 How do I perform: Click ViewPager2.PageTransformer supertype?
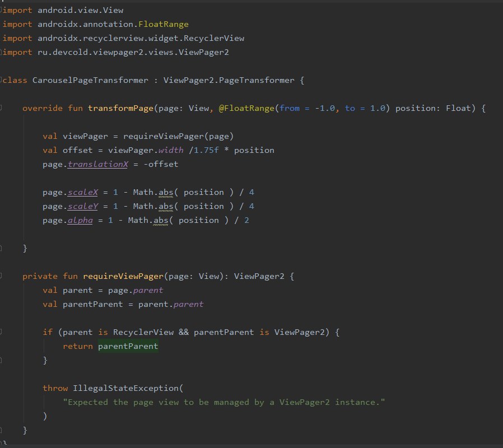(x=229, y=80)
